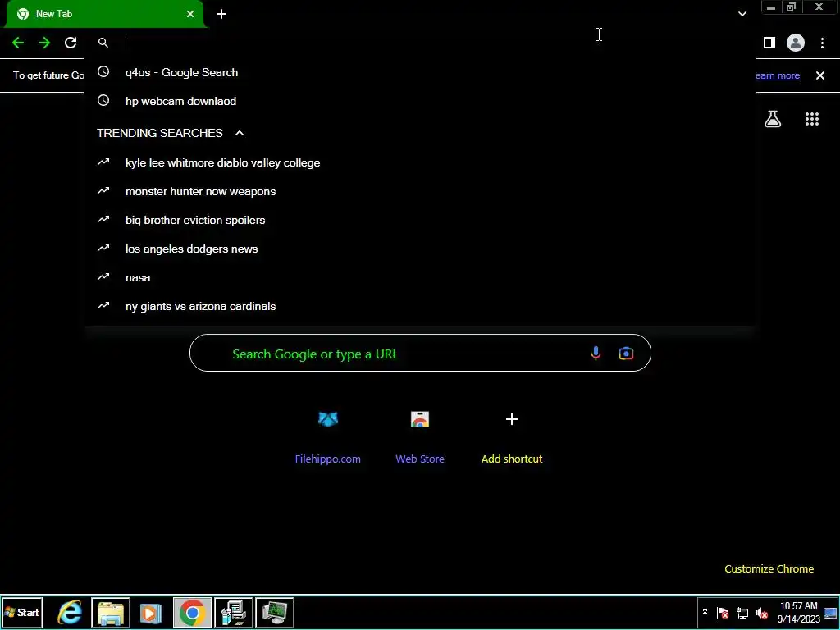
Task: Open the clock showing 10:57 AM
Action: (798, 612)
